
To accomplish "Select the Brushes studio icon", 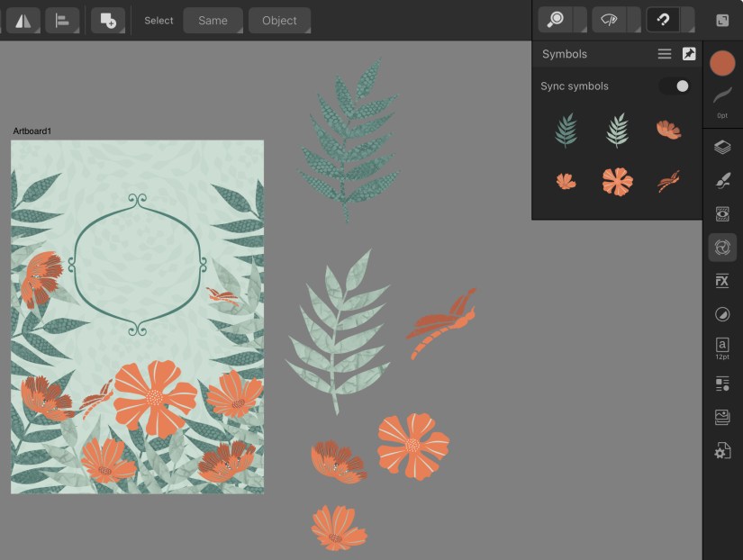I will [721, 180].
